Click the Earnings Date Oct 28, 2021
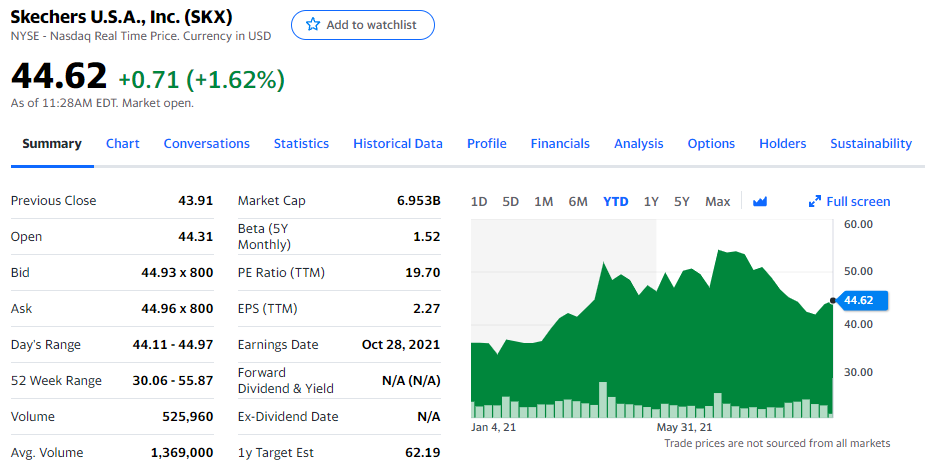Screen dimensions: 925x474 pos(401,345)
